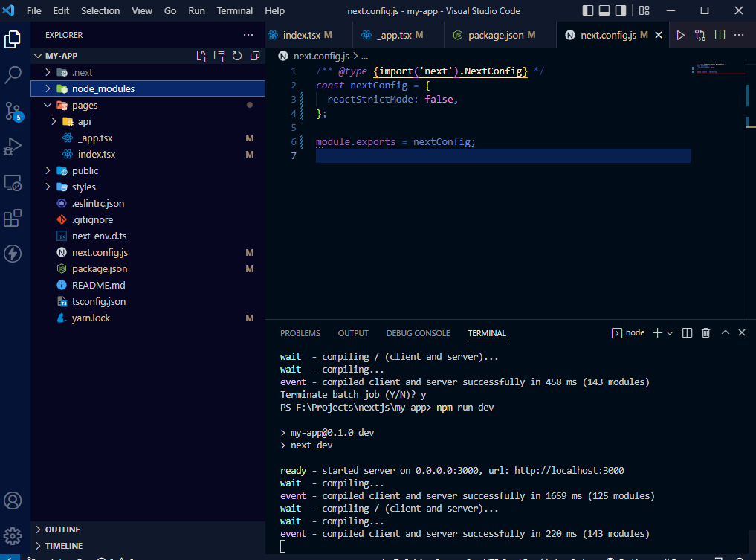This screenshot has width=756, height=560.
Task: Click New File icon in MY-APP header
Action: 201,56
